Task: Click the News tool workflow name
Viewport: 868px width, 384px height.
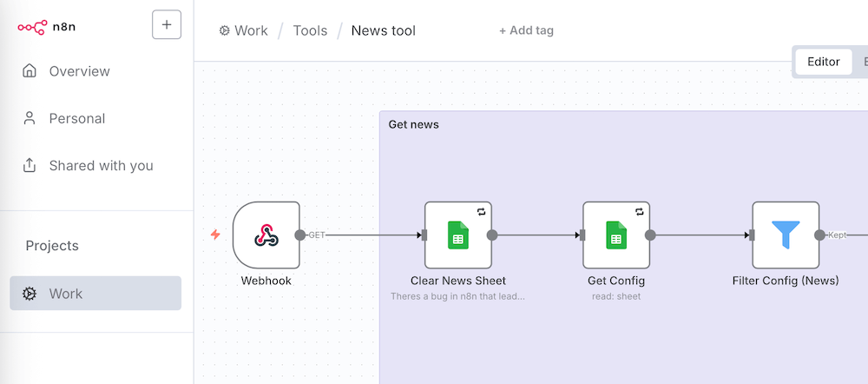Action: (x=383, y=31)
